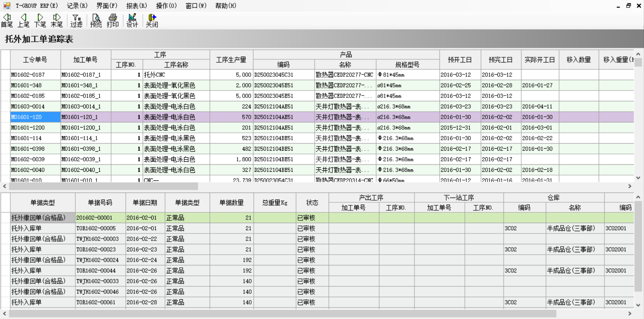Viewport: 644px width, 319px height.
Task: Select work order M01601-1200
Action: (x=35, y=128)
